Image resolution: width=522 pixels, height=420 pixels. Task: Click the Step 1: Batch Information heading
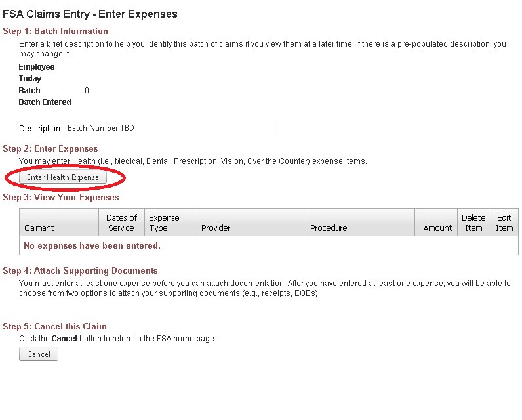pos(56,31)
